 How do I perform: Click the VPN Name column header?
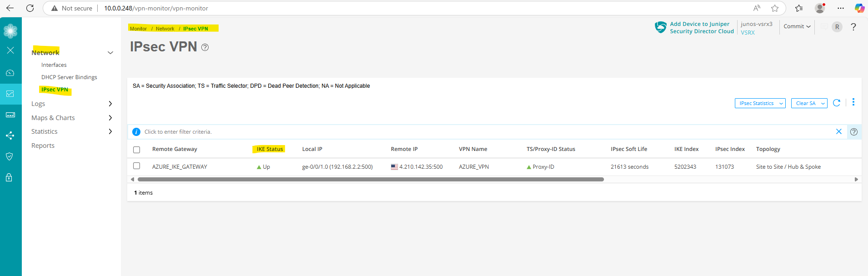(x=473, y=149)
